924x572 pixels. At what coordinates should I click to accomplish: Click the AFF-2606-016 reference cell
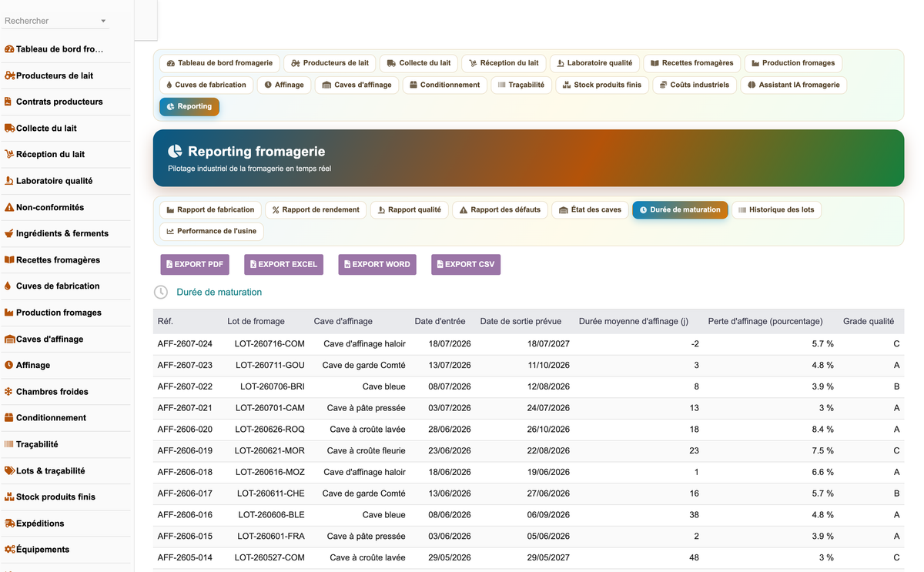click(x=185, y=515)
